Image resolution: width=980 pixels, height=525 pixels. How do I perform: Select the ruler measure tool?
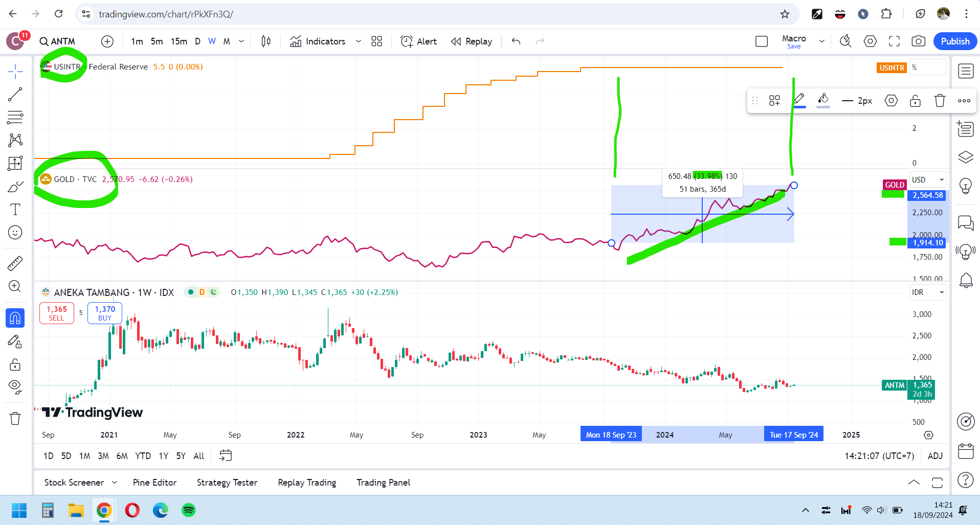pyautogui.click(x=15, y=263)
